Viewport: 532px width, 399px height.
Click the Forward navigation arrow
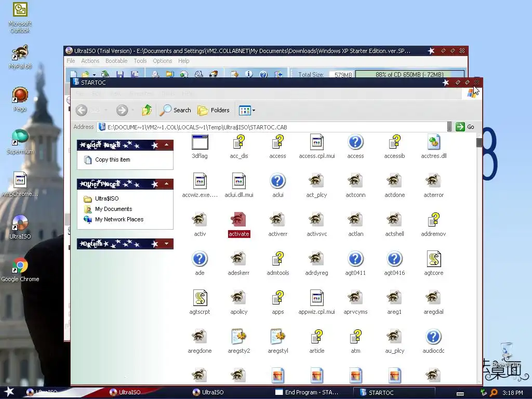pyautogui.click(x=122, y=110)
